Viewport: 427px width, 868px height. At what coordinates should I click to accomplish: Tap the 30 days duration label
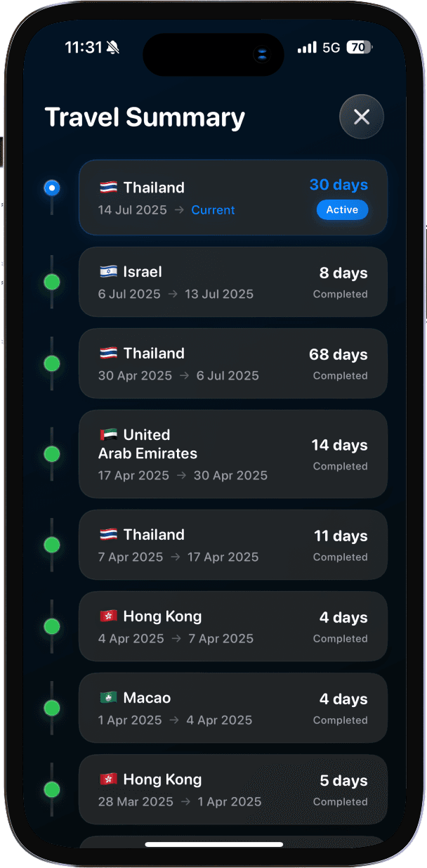click(339, 184)
